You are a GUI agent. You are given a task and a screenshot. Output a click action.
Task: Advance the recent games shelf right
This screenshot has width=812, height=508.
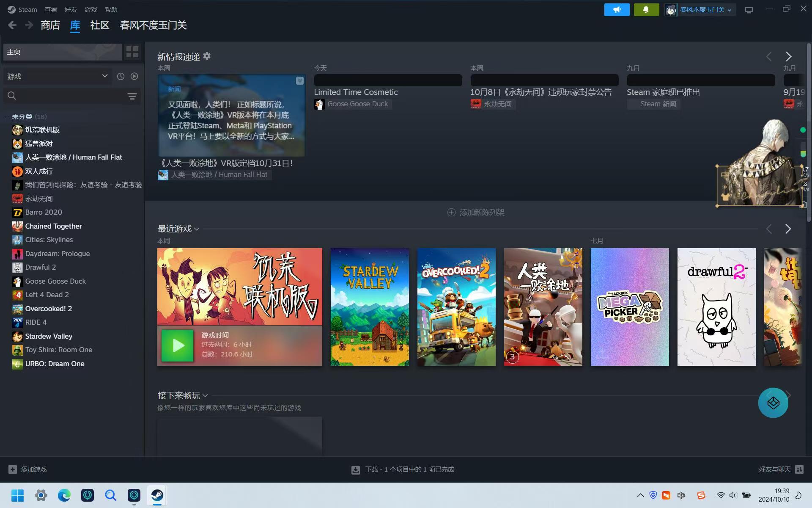pos(788,229)
